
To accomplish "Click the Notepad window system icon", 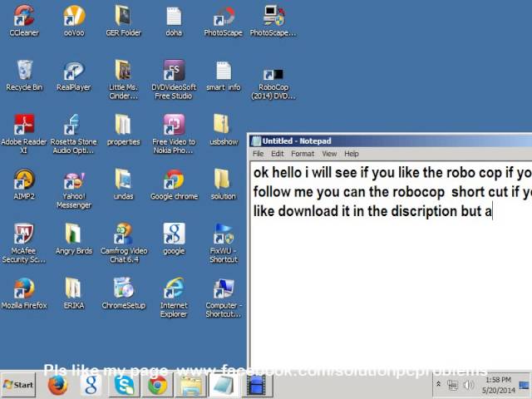I will point(257,140).
